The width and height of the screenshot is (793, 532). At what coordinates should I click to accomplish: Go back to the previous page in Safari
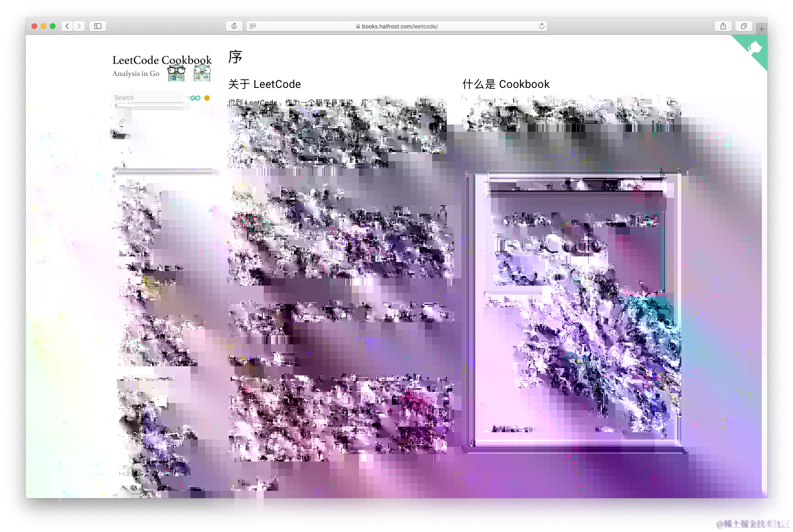point(67,26)
